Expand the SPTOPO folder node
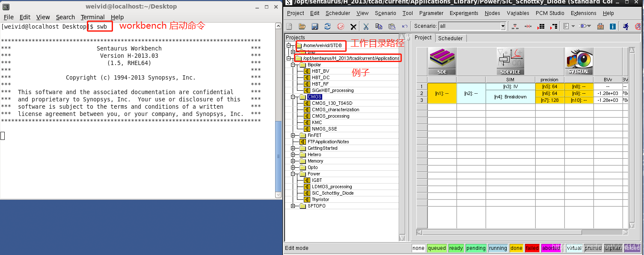 pyautogui.click(x=293, y=206)
